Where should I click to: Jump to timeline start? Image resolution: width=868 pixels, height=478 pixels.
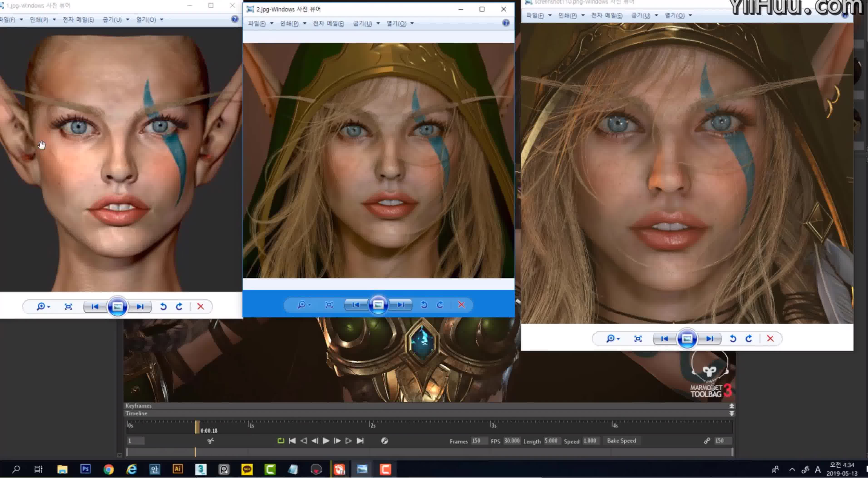pos(292,441)
